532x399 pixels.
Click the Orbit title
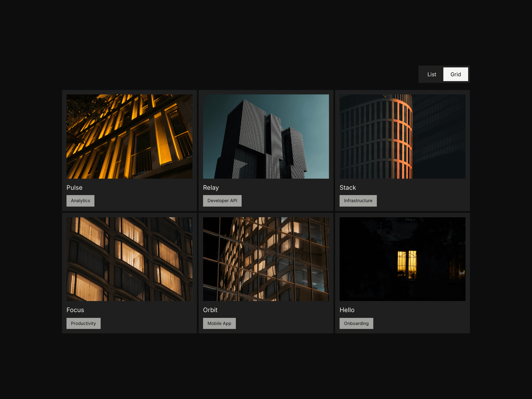tap(210, 310)
